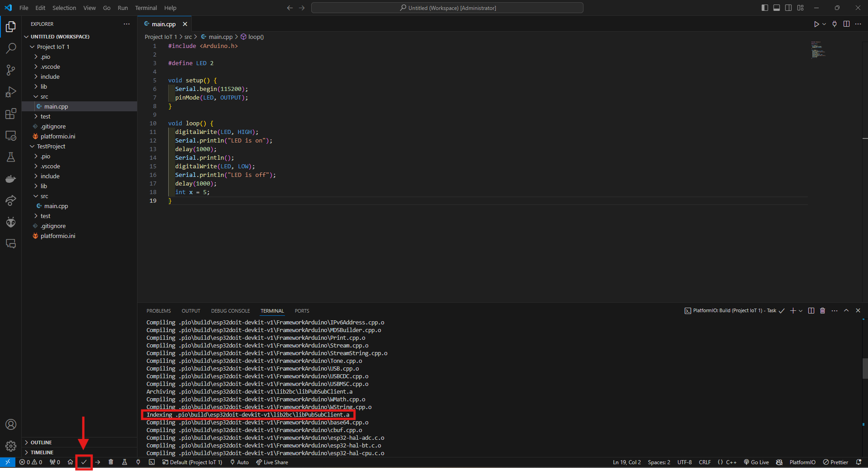The width and height of the screenshot is (868, 471).
Task: Split the terminal in panel
Action: click(811, 310)
